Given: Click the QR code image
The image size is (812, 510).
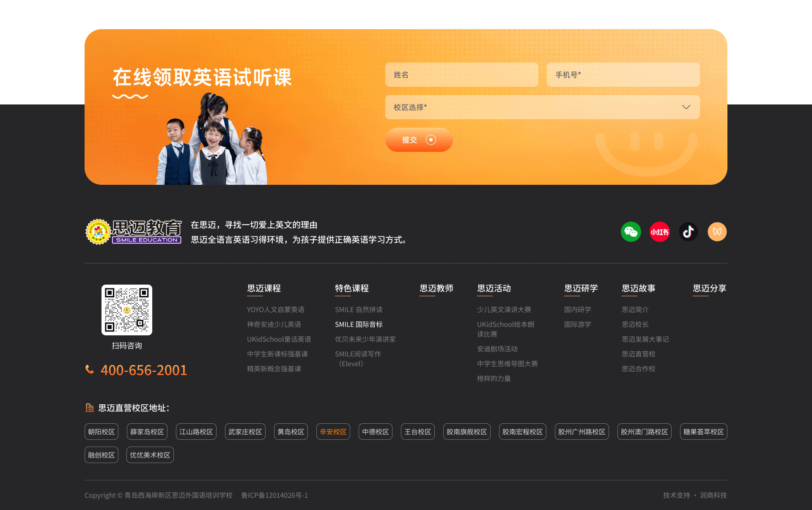Looking at the screenshot, I should click(127, 310).
